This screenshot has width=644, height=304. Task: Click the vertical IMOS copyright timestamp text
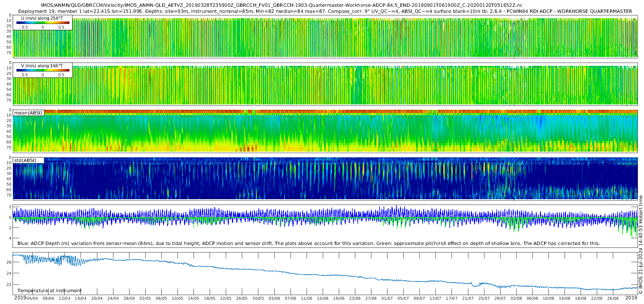tap(640, 245)
